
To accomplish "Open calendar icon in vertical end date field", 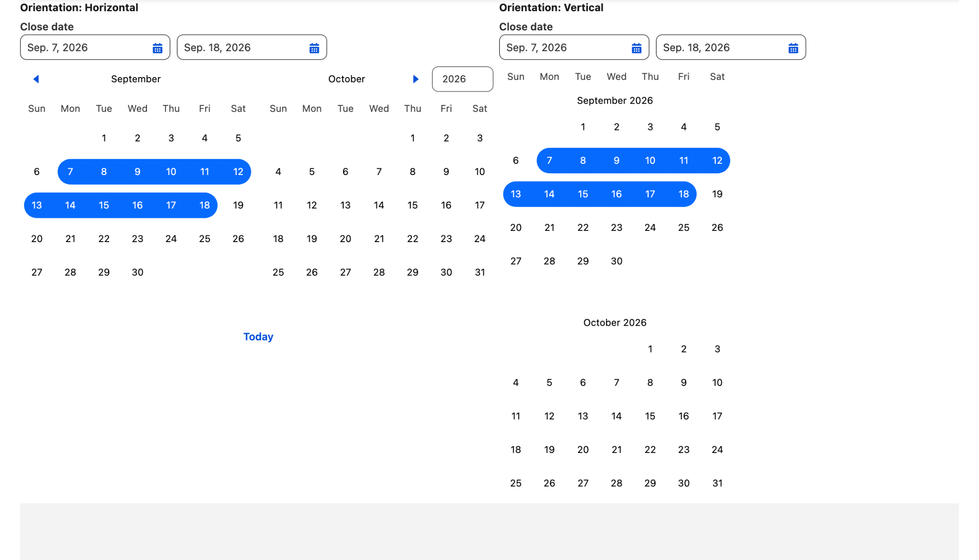I will 793,48.
